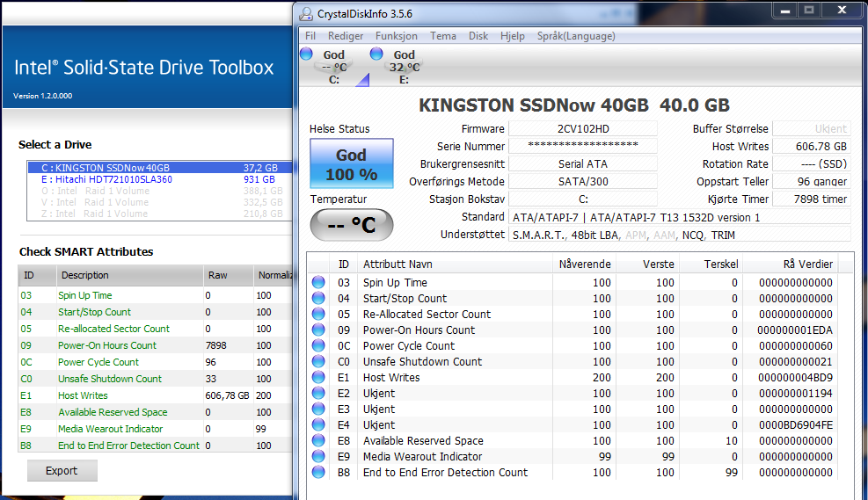Select Z: Intel Raid 1 Volume entry
The width and height of the screenshot is (868, 500).
point(159,214)
